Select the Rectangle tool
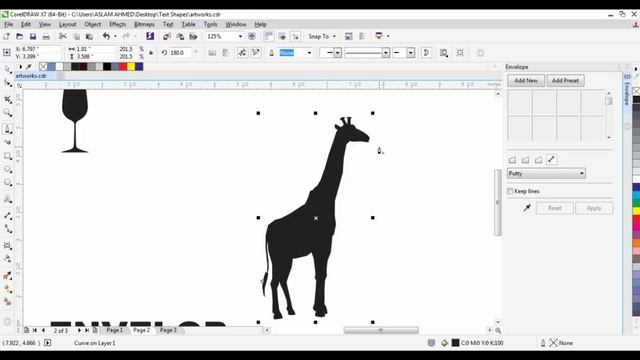Image resolution: width=640 pixels, height=360 pixels. click(x=7, y=156)
